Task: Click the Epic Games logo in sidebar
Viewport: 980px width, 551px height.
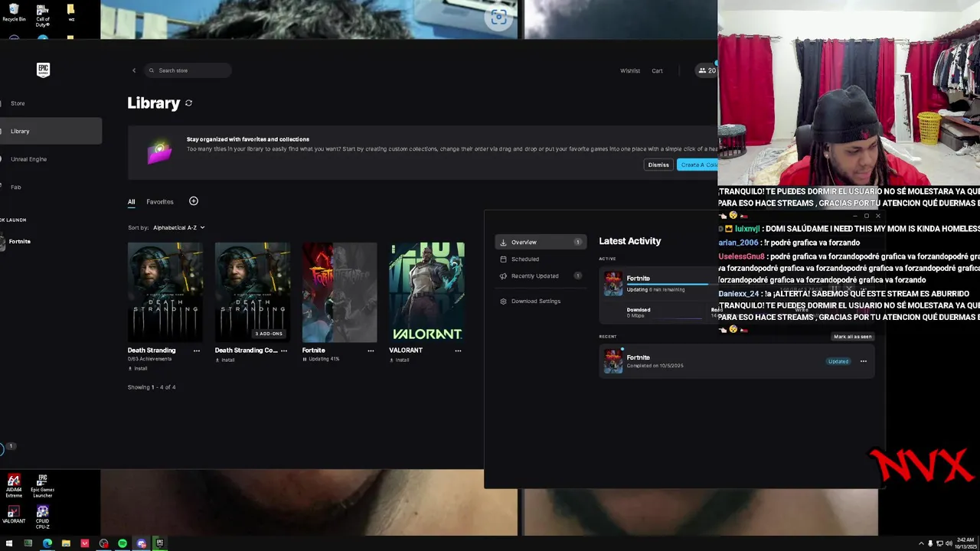Action: pos(43,70)
